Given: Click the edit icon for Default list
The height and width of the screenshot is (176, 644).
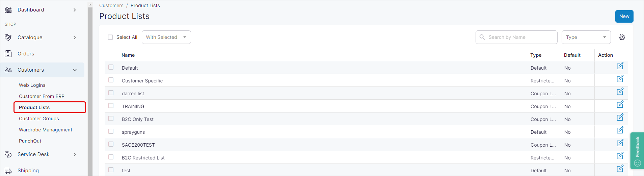Looking at the screenshot, I should coord(620,66).
